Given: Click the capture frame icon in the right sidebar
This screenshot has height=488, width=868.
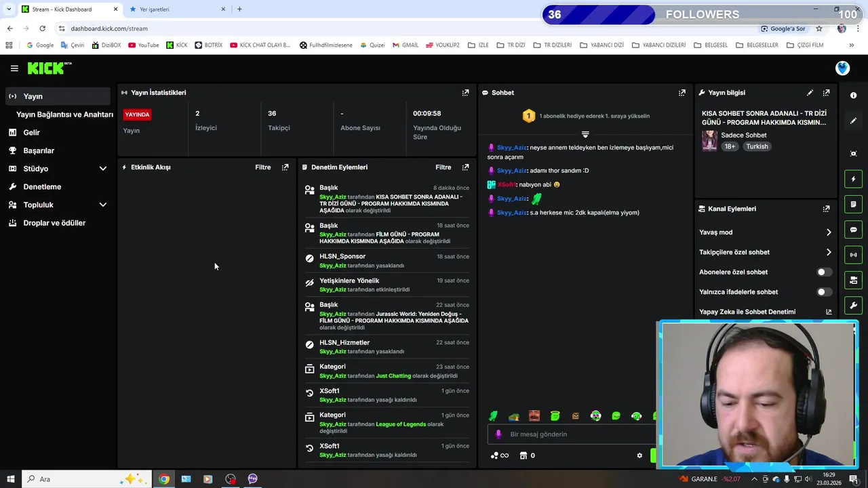Looking at the screenshot, I should [x=853, y=154].
